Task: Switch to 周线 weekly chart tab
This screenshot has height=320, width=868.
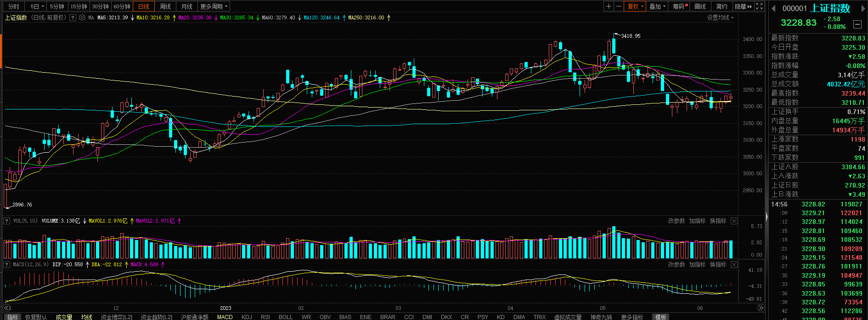Action: point(165,6)
